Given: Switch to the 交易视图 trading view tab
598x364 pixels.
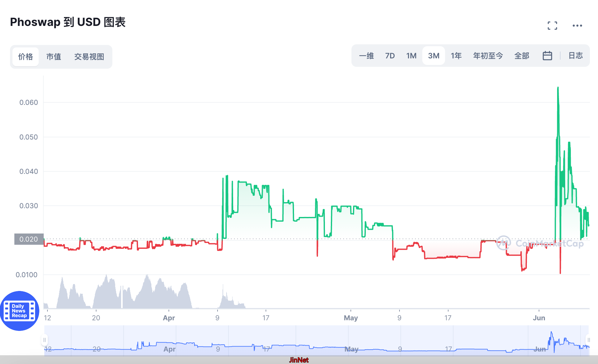Looking at the screenshot, I should [89, 57].
